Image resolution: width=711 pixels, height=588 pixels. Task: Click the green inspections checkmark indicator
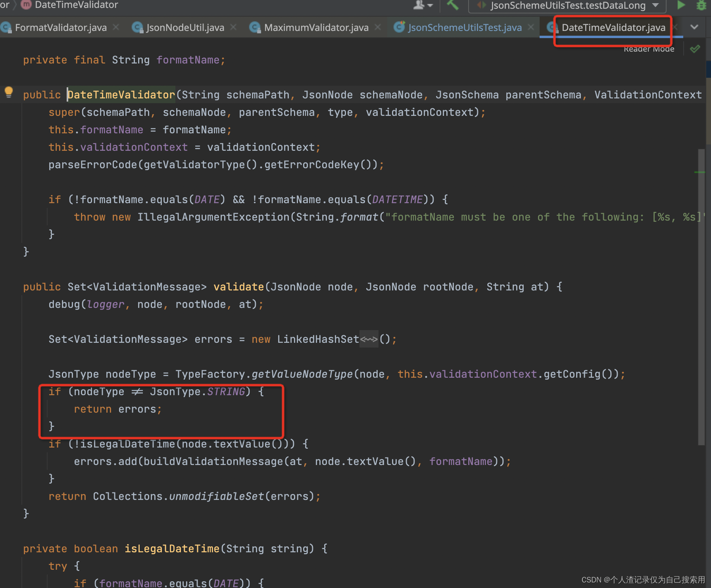point(695,48)
